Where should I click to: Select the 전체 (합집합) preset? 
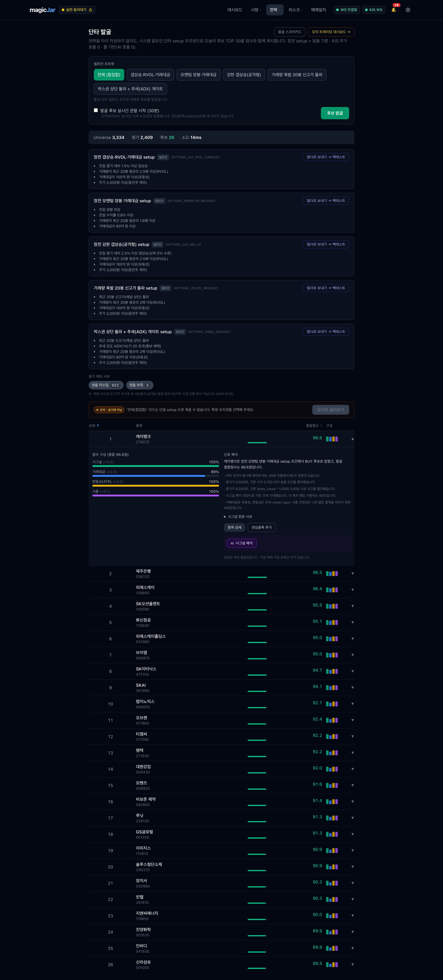pyautogui.click(x=109, y=75)
